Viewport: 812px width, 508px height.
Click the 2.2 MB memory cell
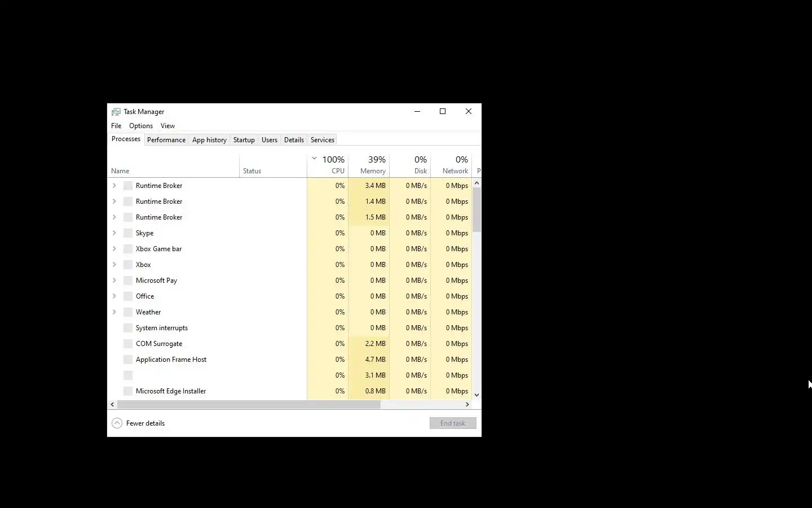(369, 344)
